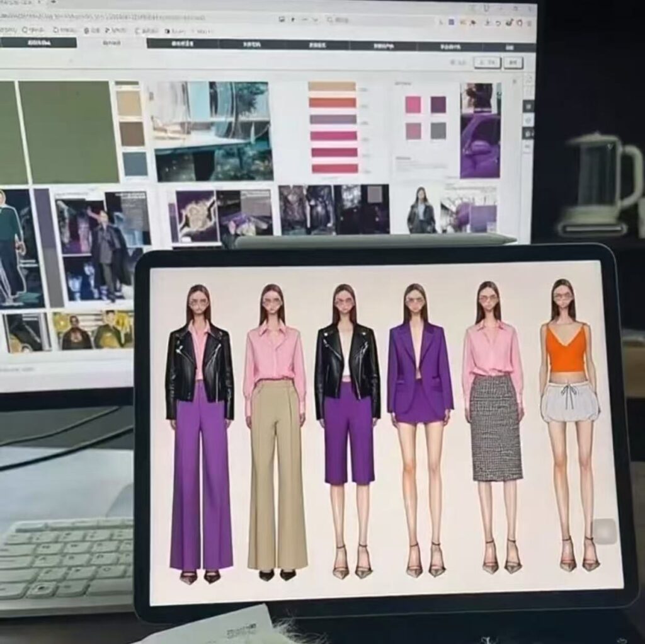Click the dark camera-like icon in right sidebar
Image resolution: width=645 pixels, height=644 pixels.
[528, 134]
